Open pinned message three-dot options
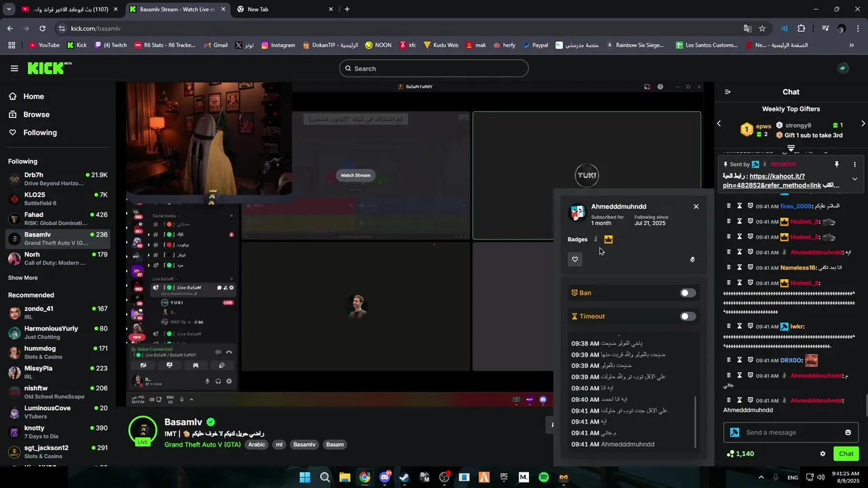This screenshot has height=488, width=868. coord(854,165)
